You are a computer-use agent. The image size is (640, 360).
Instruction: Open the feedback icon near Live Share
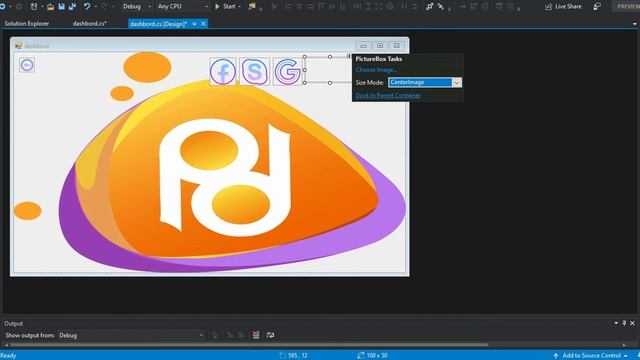[x=597, y=7]
